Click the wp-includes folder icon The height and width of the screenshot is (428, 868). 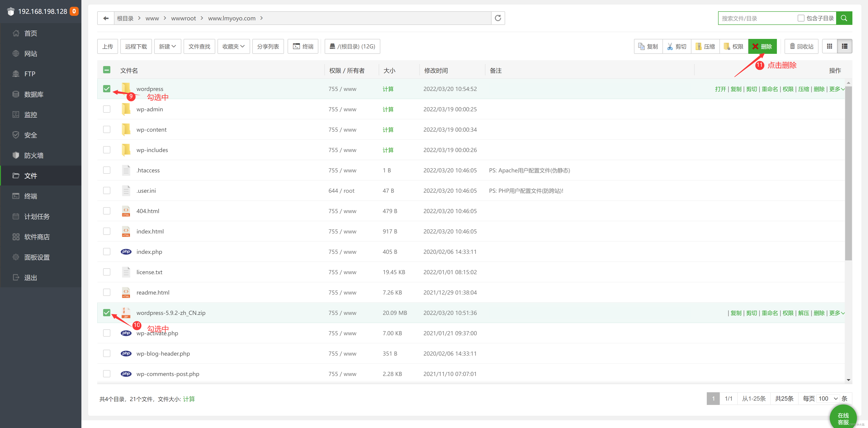[126, 150]
